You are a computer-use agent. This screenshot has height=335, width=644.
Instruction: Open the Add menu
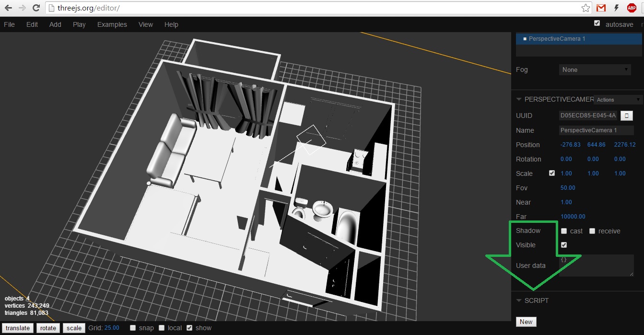coord(55,24)
